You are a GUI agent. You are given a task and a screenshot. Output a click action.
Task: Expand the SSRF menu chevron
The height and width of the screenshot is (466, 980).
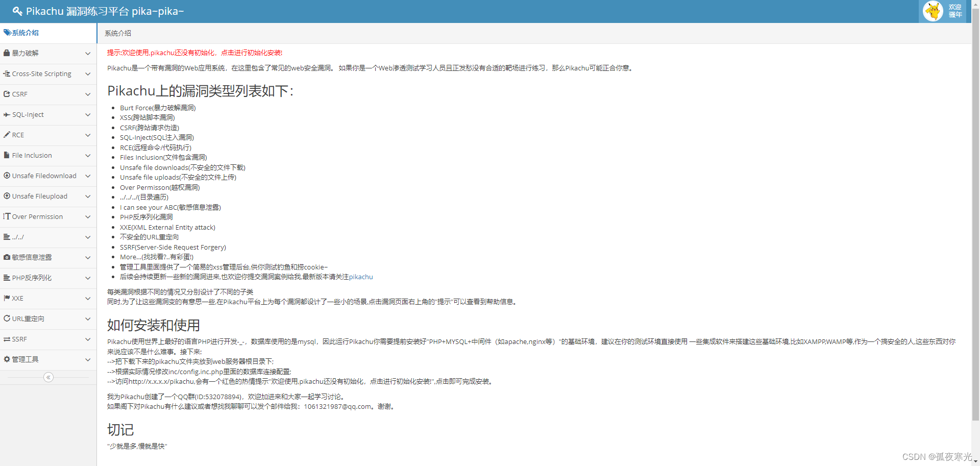pos(87,339)
